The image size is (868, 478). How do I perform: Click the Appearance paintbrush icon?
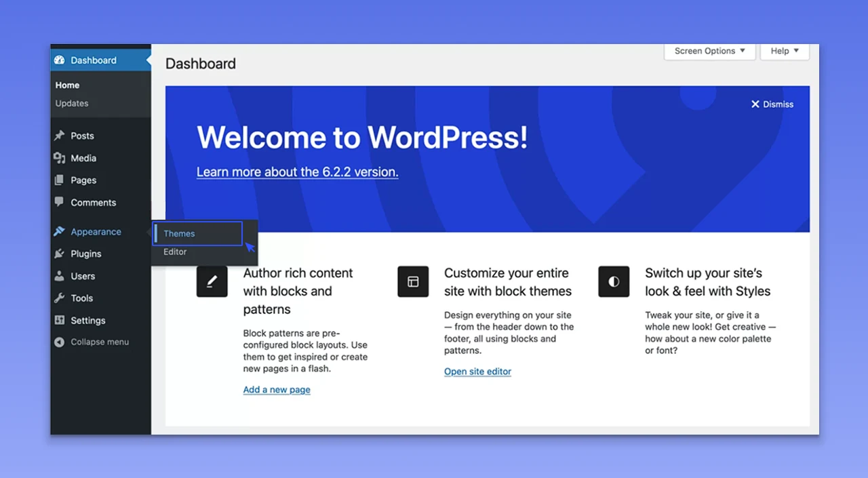point(60,232)
